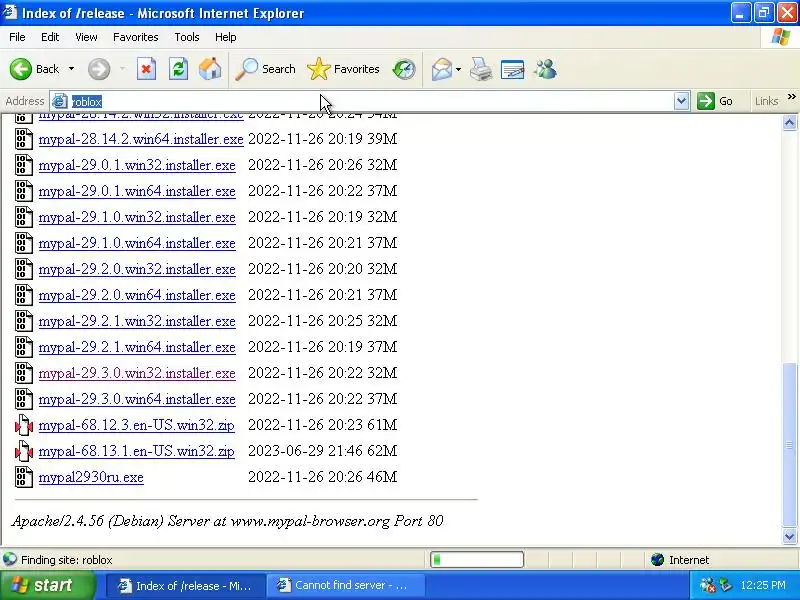The width and height of the screenshot is (800, 600).
Task: Open the File menu
Action: [17, 37]
